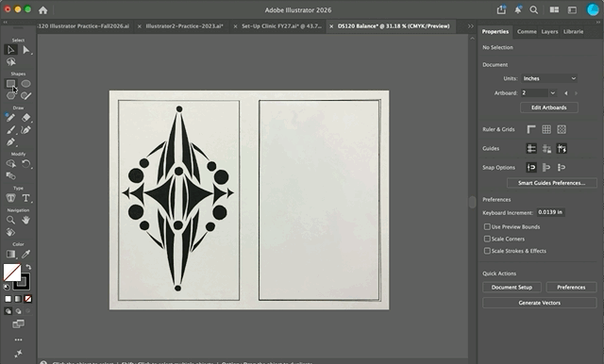The image size is (604, 364).
Task: Enable Scale Strokes & Effects checkbox
Action: 487,251
